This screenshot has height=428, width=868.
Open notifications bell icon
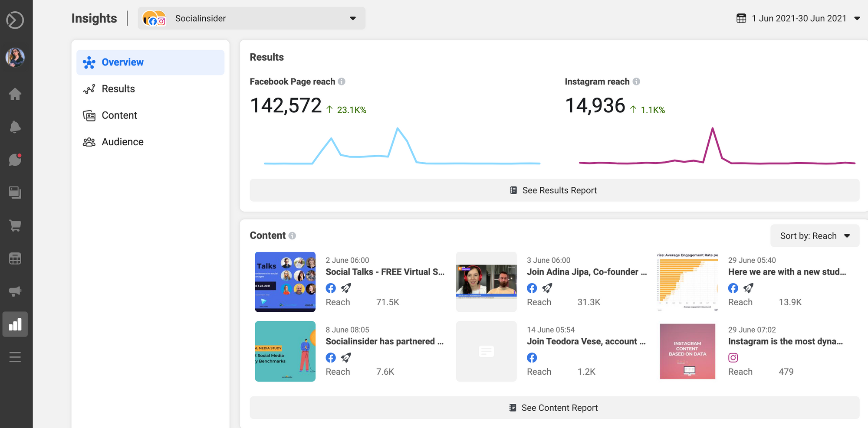15,127
